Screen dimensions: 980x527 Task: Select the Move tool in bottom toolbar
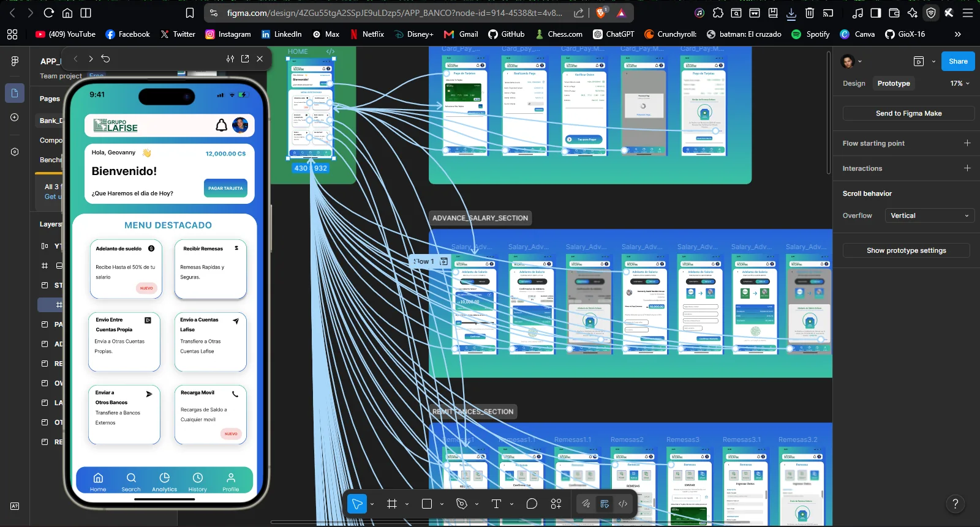click(x=356, y=504)
